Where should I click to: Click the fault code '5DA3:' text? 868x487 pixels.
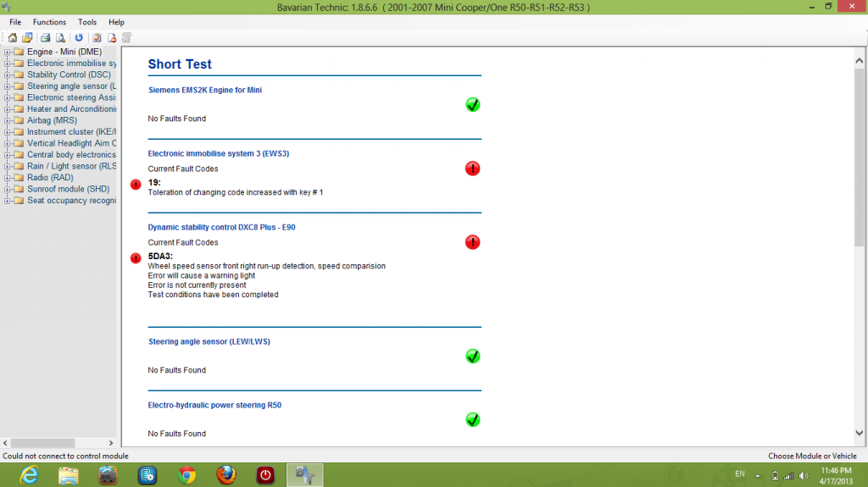click(160, 257)
